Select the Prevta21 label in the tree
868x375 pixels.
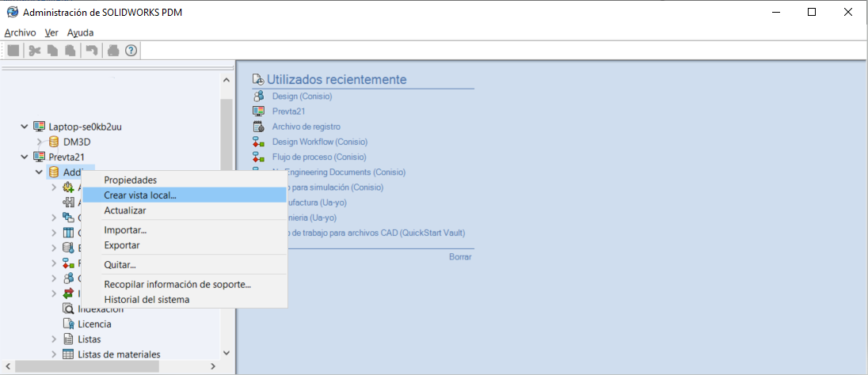[x=67, y=157]
